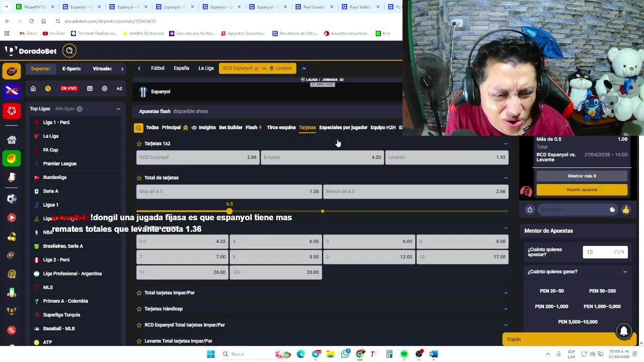Choose PEN 20–50 win range
Viewport: 644px width, 362px height.
pos(552,291)
